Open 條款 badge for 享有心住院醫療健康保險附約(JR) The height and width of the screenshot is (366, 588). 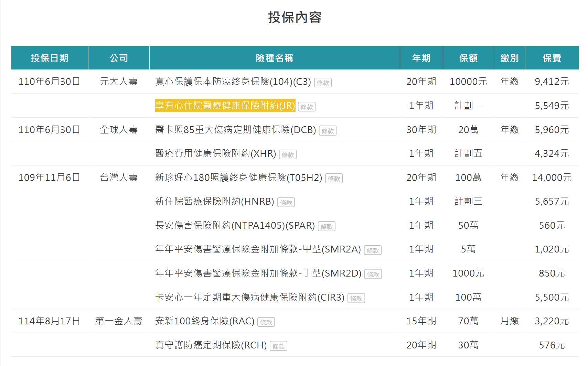click(307, 107)
